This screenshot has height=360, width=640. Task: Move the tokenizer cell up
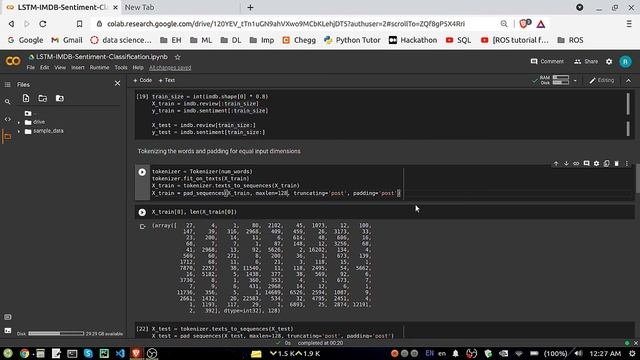click(556, 164)
